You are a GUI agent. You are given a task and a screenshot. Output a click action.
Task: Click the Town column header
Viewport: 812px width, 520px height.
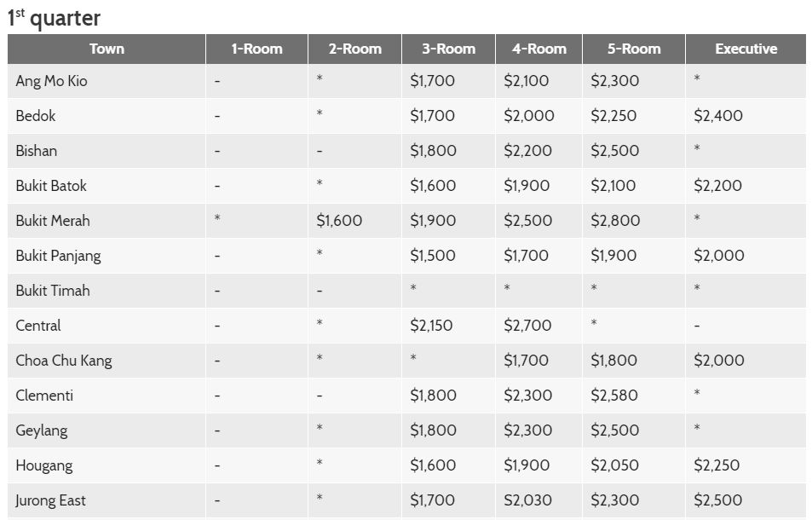pyautogui.click(x=107, y=49)
